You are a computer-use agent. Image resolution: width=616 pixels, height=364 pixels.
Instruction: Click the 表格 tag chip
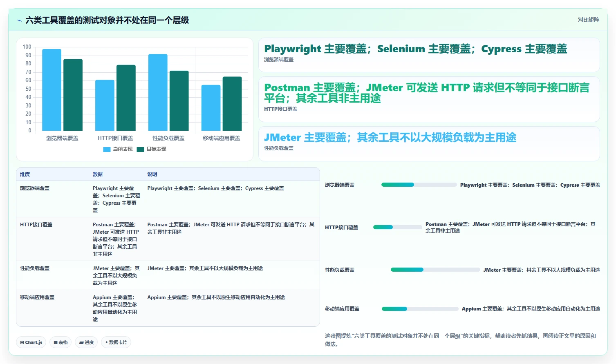tap(60, 342)
